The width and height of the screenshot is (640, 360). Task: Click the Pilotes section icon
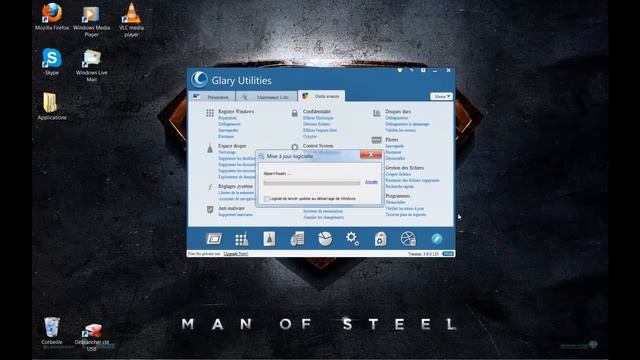click(x=377, y=140)
